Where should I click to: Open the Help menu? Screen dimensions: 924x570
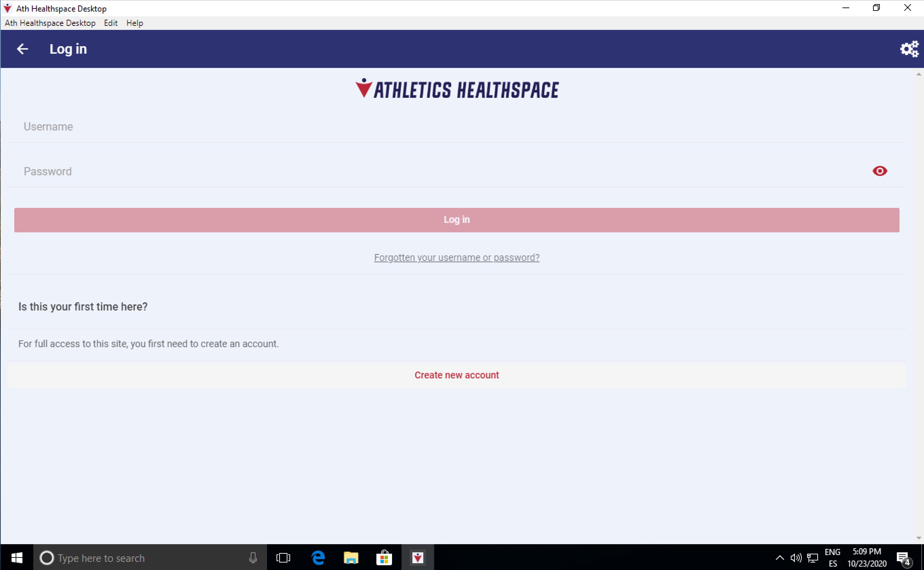tap(135, 23)
